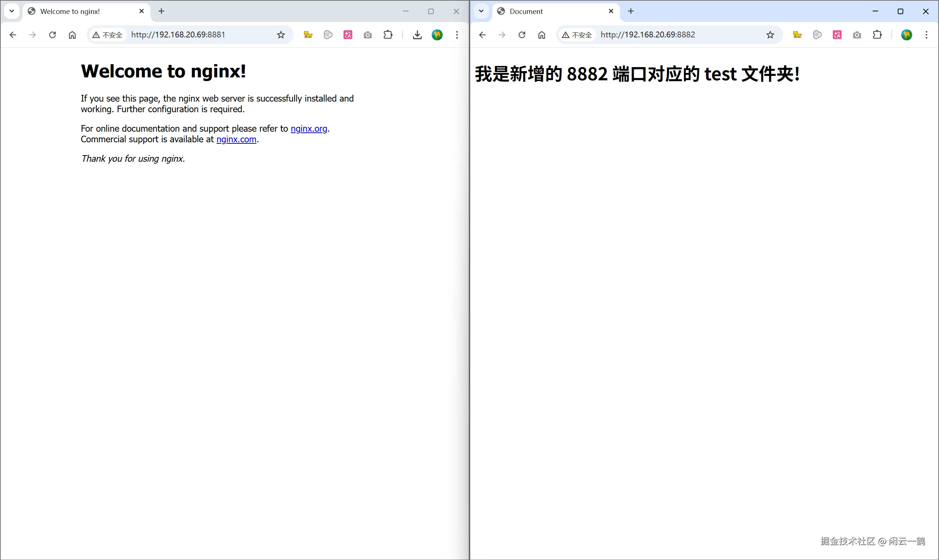This screenshot has width=939, height=560.
Task: Click the camera screenshot extension in the right browser
Action: (x=857, y=35)
